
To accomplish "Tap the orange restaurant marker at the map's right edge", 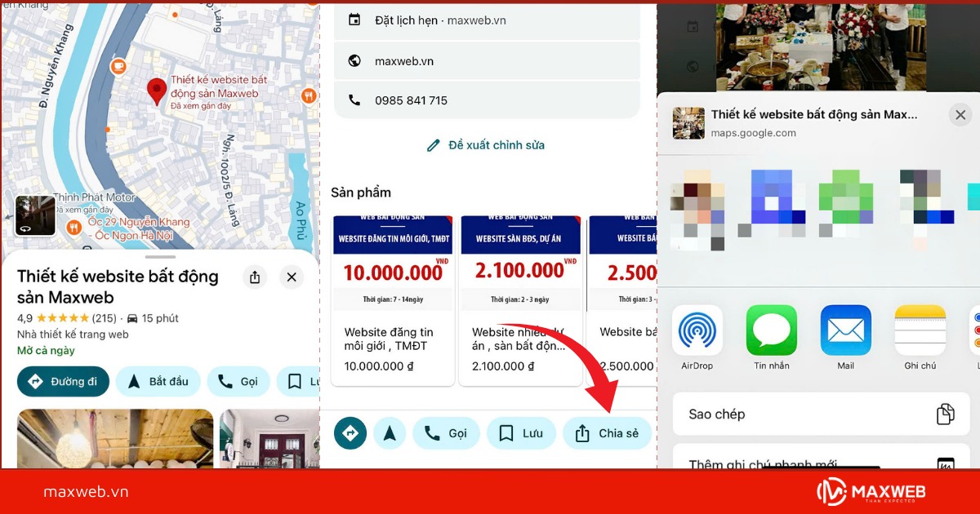I will tap(308, 95).
